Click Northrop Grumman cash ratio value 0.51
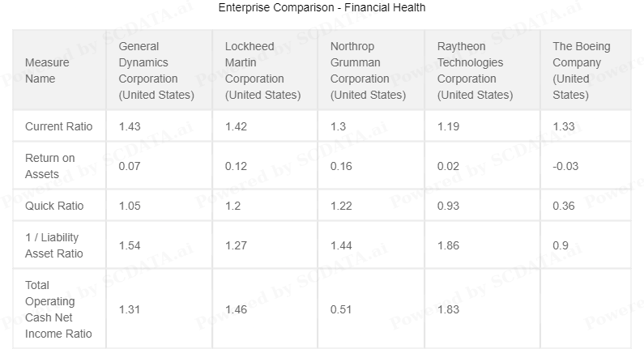The height and width of the screenshot is (349, 644). pos(341,309)
